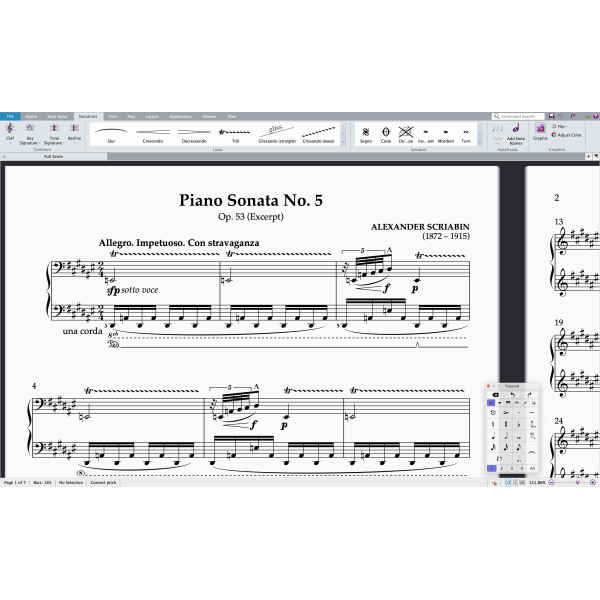
Task: Switch to the Layout ribbon tab
Action: [152, 116]
